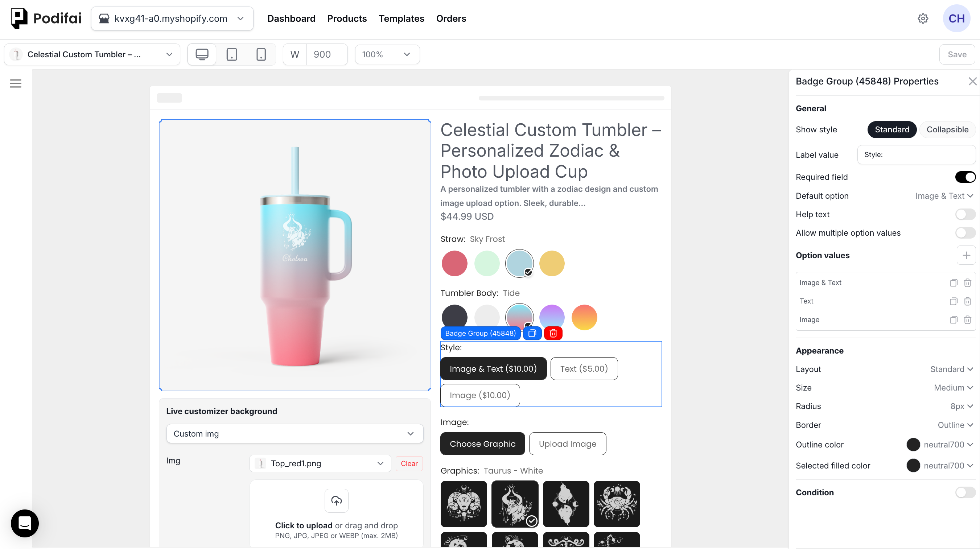The height and width of the screenshot is (549, 980).
Task: Enable Allow multiple option values
Action: click(x=965, y=233)
